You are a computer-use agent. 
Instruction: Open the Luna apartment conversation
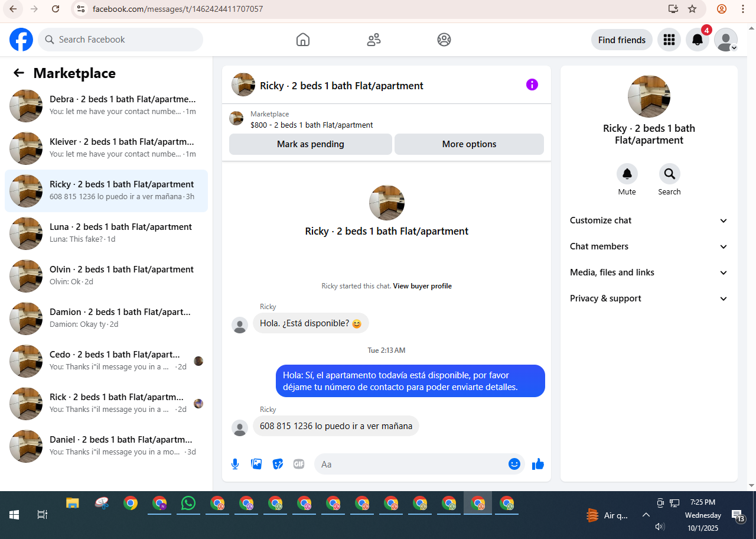click(106, 233)
